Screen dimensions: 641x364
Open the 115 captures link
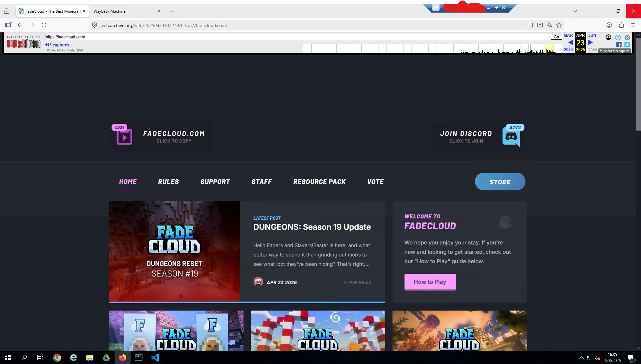(x=57, y=45)
